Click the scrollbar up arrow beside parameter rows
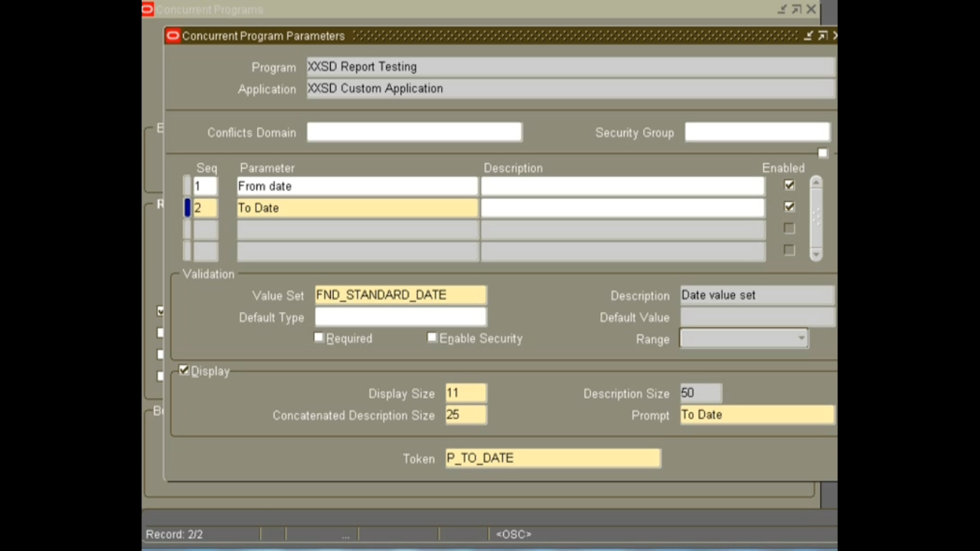The image size is (980, 551). click(816, 182)
